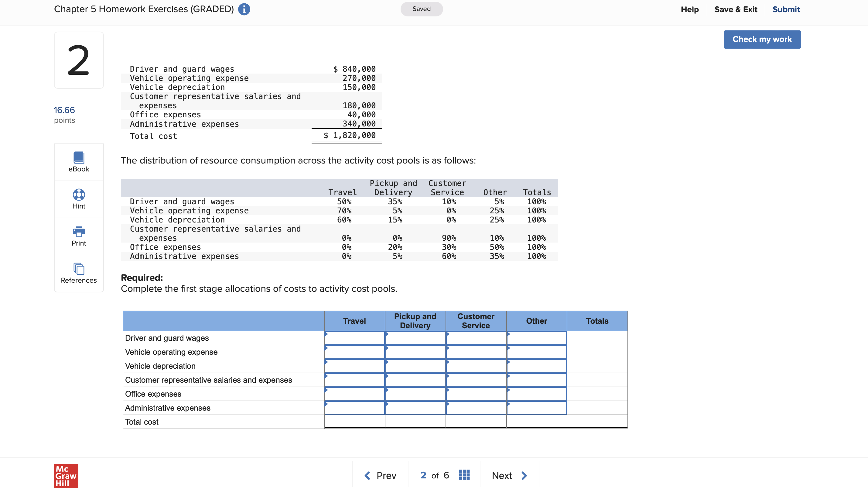Click Check my work
Viewport: 868px width, 493px height.
pyautogui.click(x=762, y=39)
